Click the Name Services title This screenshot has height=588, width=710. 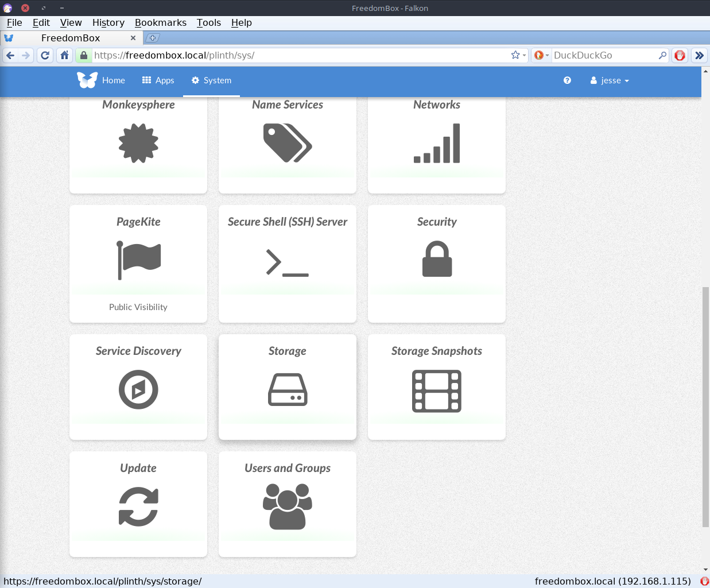288,105
